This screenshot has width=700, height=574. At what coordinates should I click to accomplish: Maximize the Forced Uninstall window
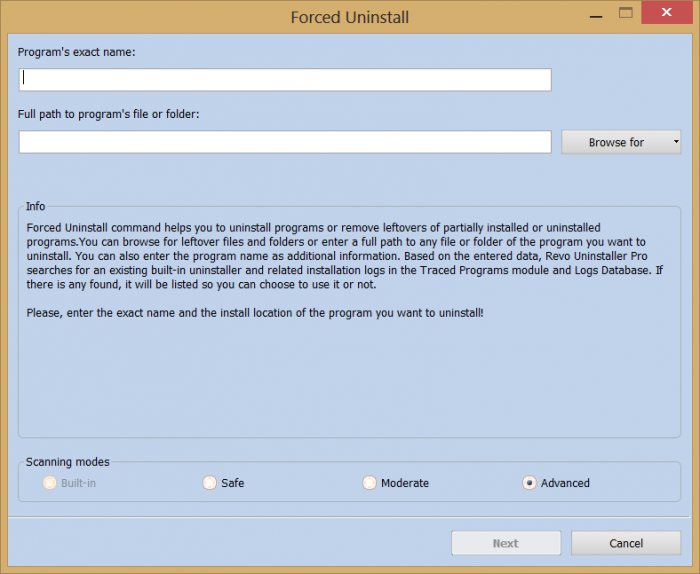coord(625,13)
